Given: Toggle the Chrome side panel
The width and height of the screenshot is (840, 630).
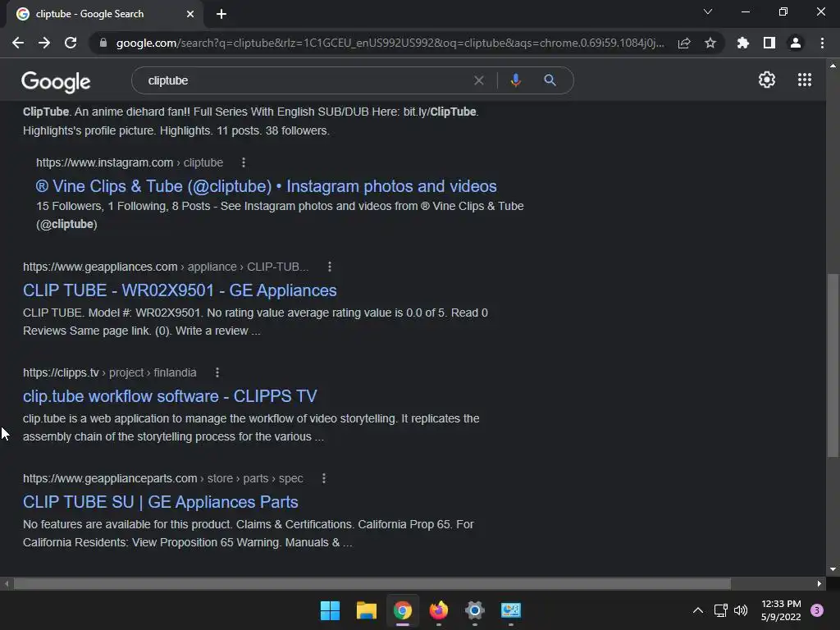Looking at the screenshot, I should (769, 43).
